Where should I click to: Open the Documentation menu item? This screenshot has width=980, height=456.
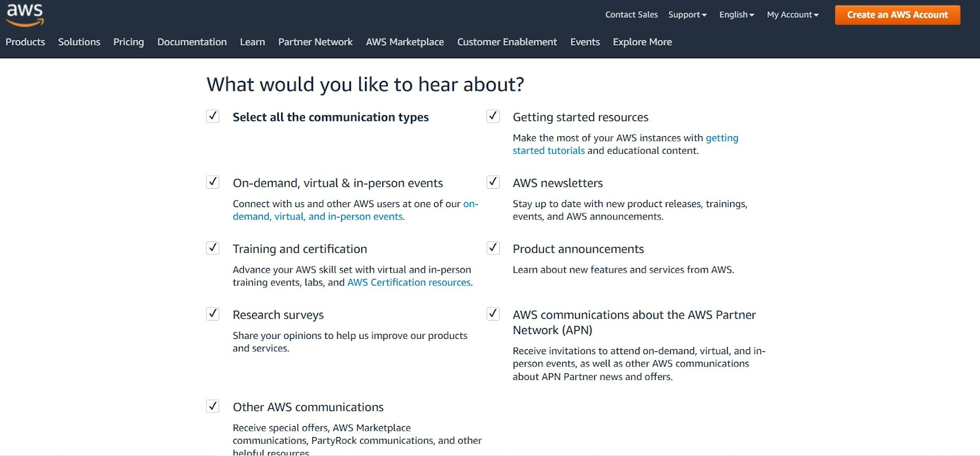click(192, 42)
